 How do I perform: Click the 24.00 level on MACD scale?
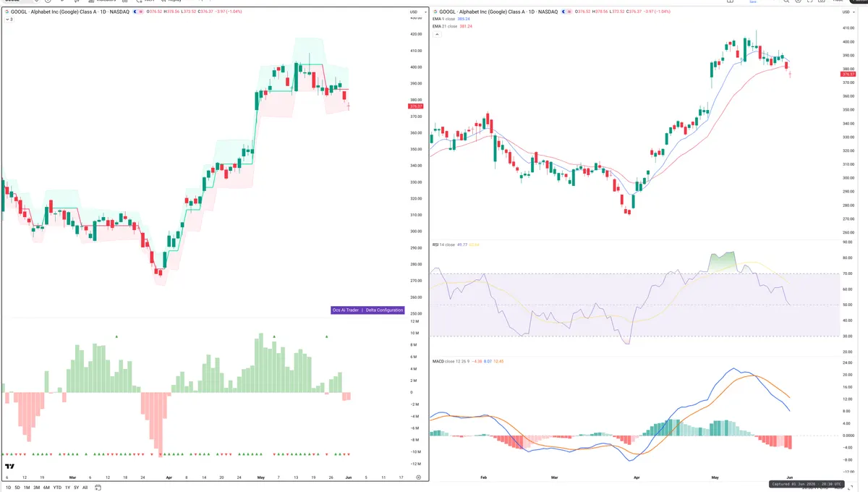tap(846, 362)
